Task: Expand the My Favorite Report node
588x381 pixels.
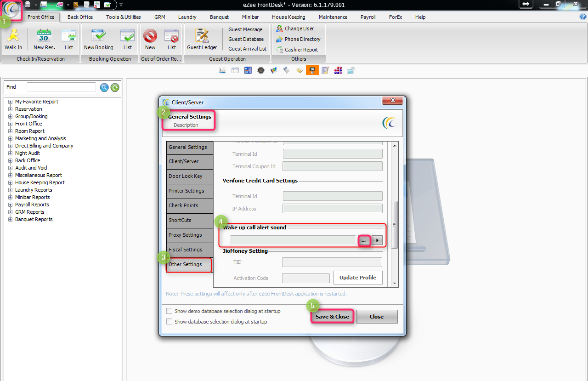Action: pyautogui.click(x=10, y=102)
